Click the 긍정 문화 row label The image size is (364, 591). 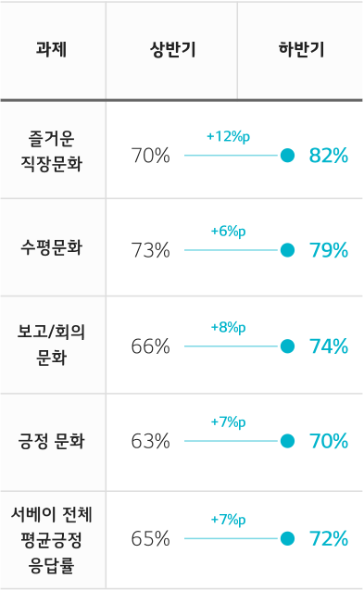tap(51, 441)
